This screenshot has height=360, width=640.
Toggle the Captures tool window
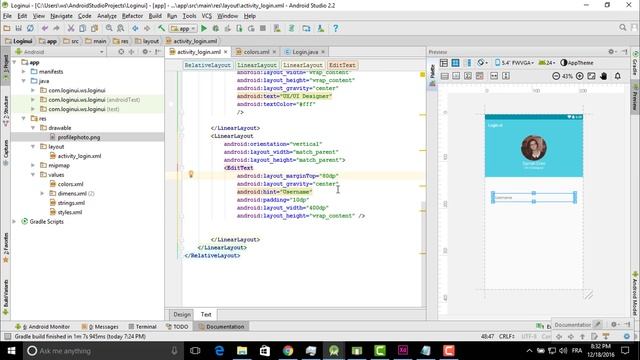pyautogui.click(x=6, y=152)
